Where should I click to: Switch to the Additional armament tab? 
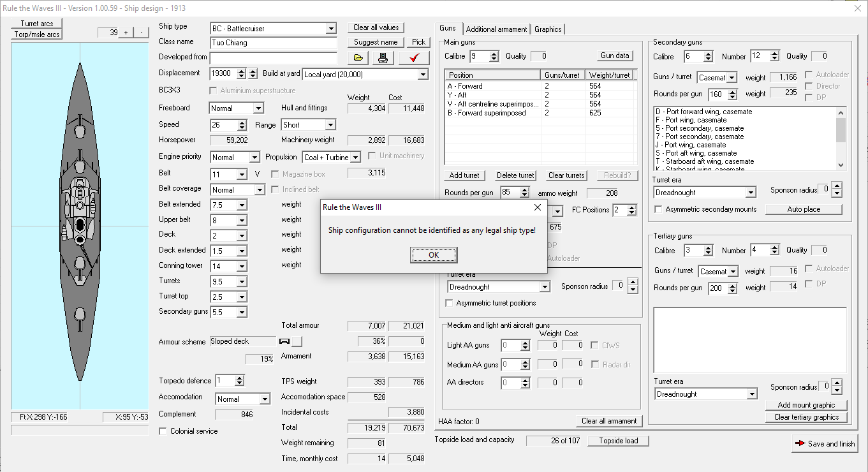(x=496, y=29)
